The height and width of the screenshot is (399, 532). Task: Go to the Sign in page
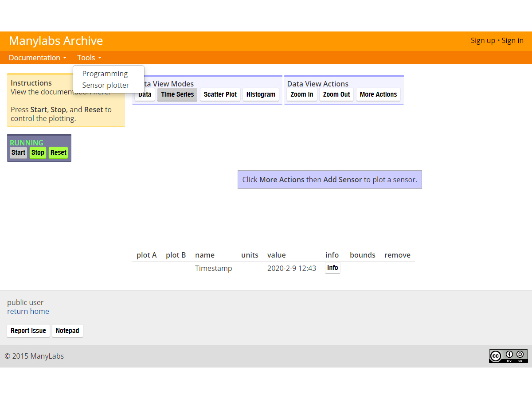[512, 40]
